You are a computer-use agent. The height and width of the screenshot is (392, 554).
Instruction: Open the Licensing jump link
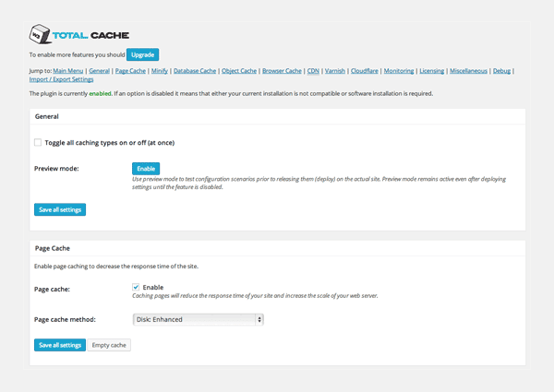point(432,71)
